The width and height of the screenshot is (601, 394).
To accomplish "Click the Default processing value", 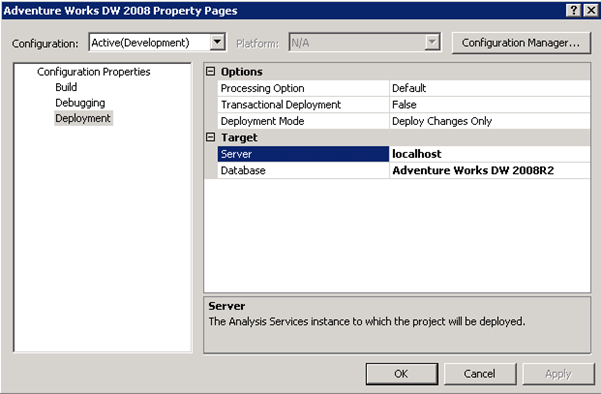I will [x=489, y=88].
